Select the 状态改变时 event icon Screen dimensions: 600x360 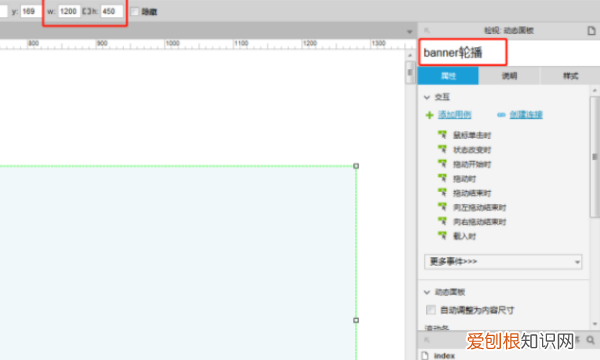[x=442, y=149]
